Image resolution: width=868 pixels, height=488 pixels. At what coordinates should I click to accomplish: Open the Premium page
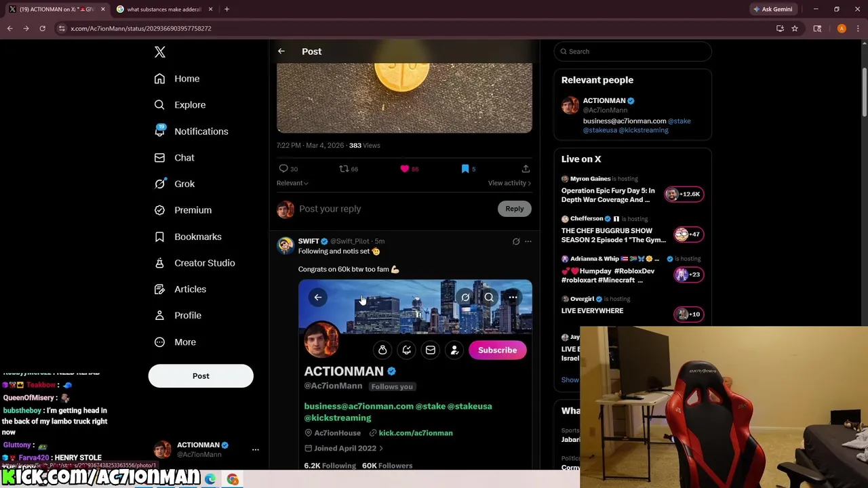pyautogui.click(x=183, y=210)
